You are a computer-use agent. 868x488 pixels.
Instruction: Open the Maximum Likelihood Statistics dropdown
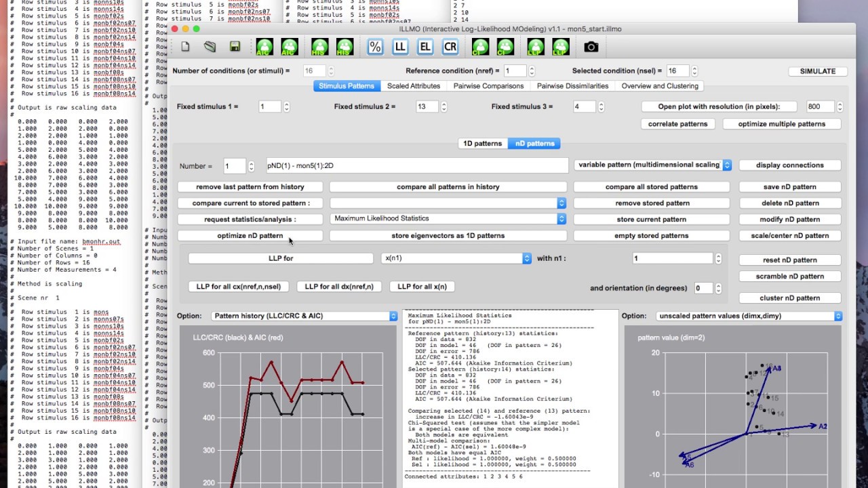(448, 219)
